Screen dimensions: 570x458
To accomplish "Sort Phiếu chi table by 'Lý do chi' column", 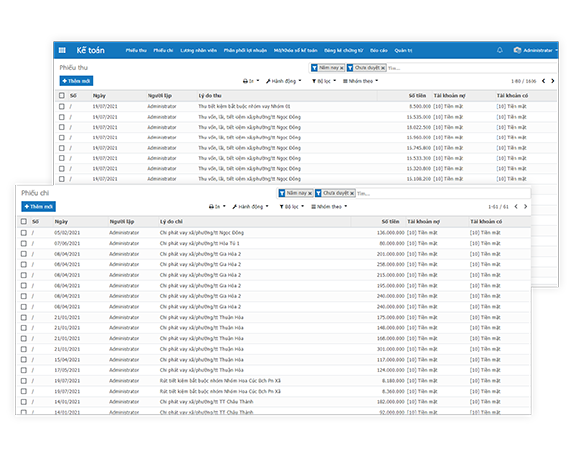I will 171,221.
